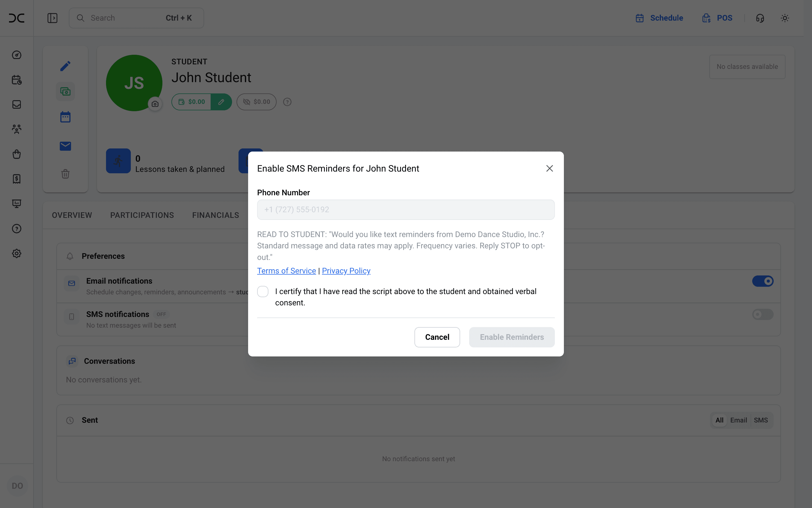Click the clock icon beside Sent
The width and height of the screenshot is (812, 508).
tap(70, 420)
